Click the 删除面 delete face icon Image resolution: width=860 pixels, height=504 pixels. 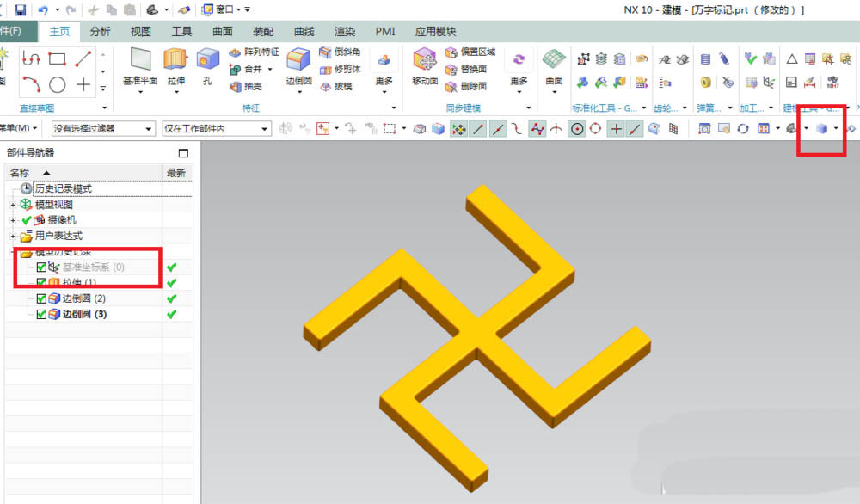(x=451, y=86)
